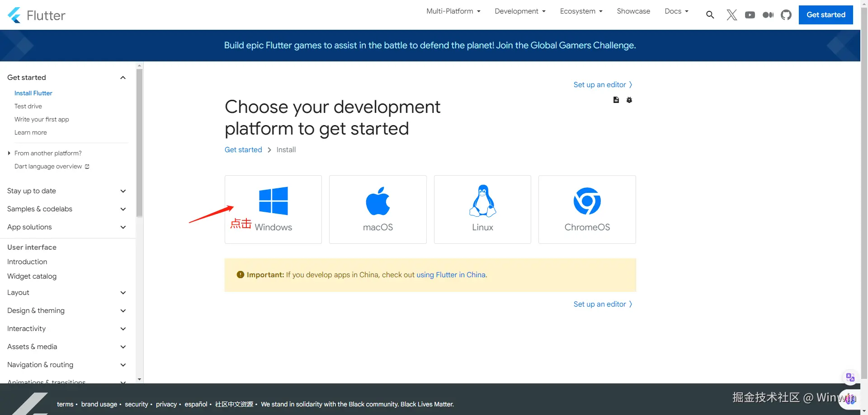Screen dimensions: 868x415
Task: Click sidebar scrollbar down arrow
Action: click(x=139, y=380)
